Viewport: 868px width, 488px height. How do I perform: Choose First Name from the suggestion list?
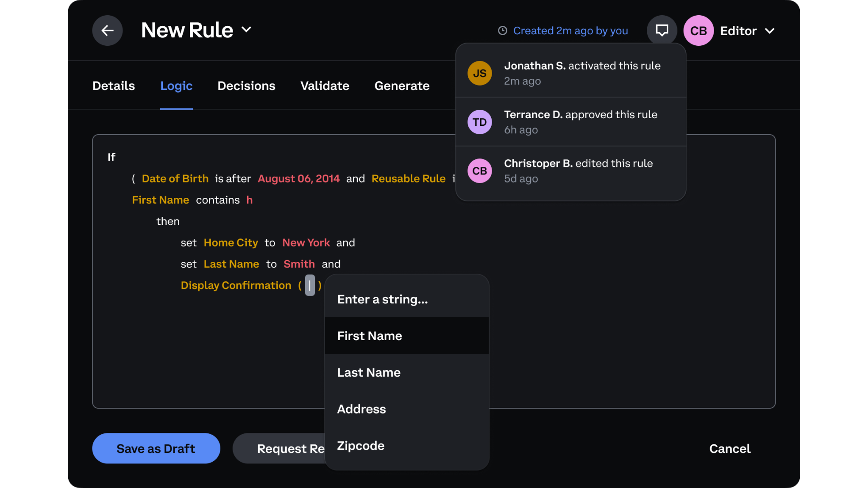pos(407,335)
